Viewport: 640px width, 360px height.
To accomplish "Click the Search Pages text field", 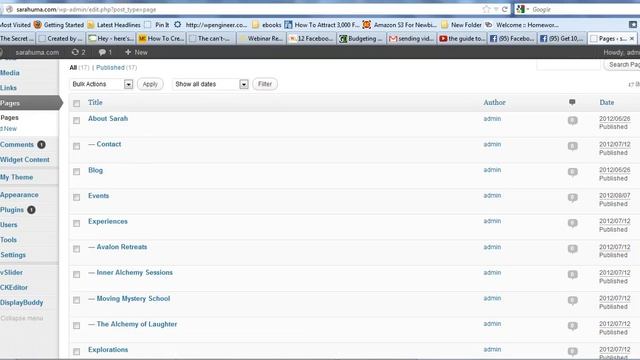I will (x=568, y=64).
